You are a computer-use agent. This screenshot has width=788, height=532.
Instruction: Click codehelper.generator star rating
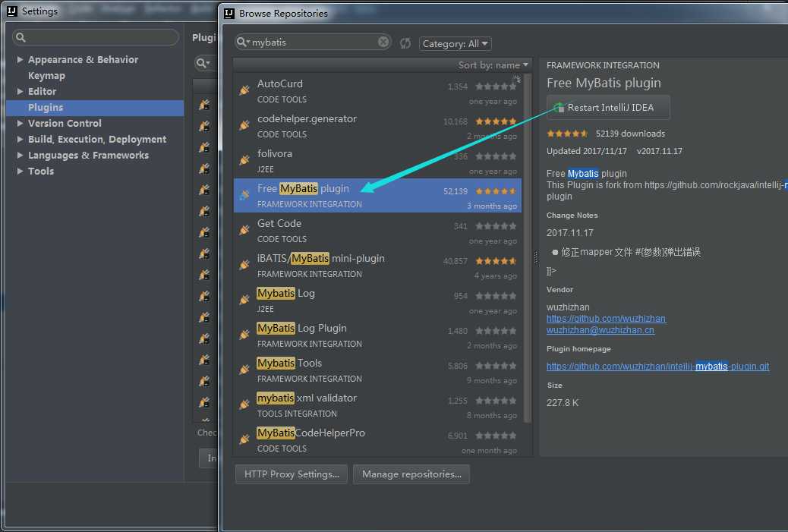(x=496, y=121)
